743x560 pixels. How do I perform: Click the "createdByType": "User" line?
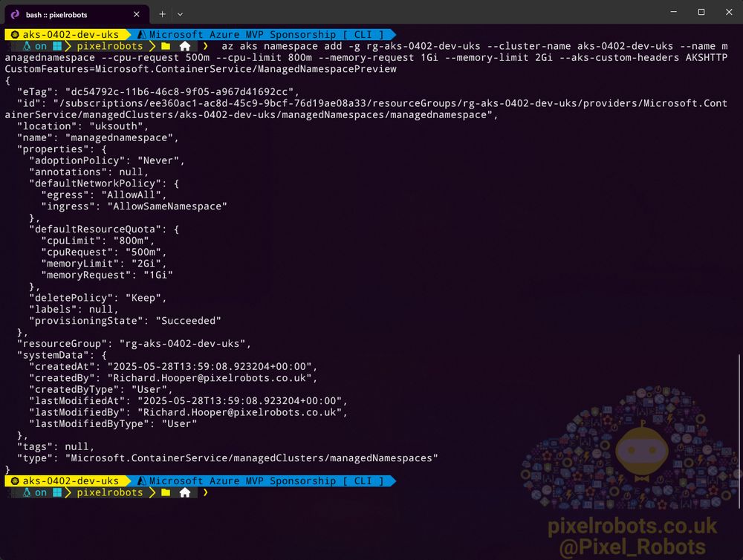(x=101, y=389)
